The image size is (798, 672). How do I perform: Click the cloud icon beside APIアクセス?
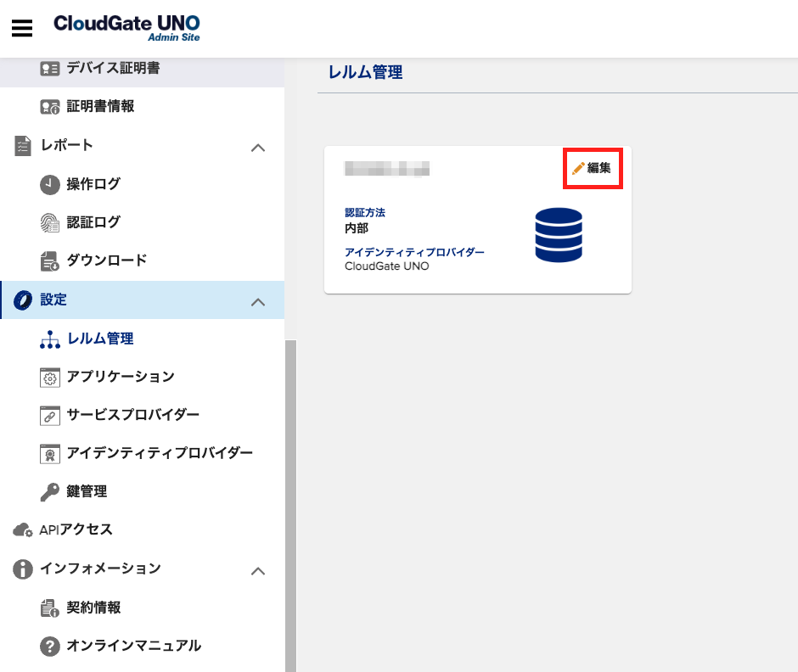23,530
